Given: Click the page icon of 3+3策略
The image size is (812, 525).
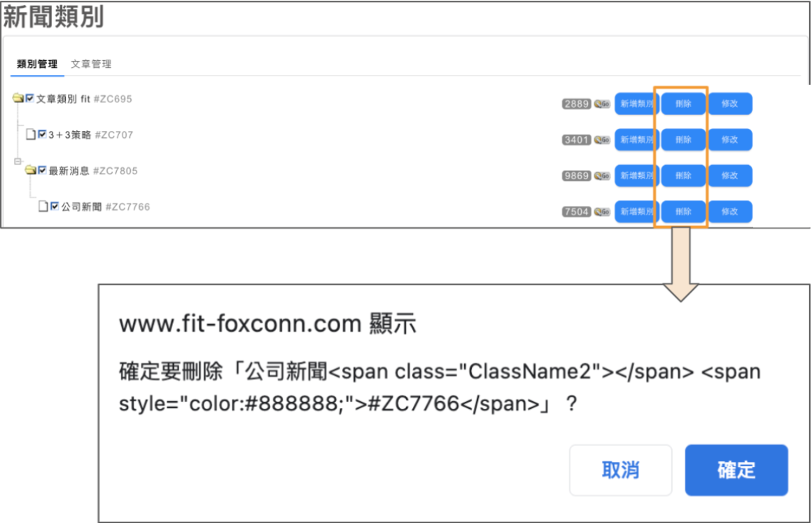Looking at the screenshot, I should 31,134.
